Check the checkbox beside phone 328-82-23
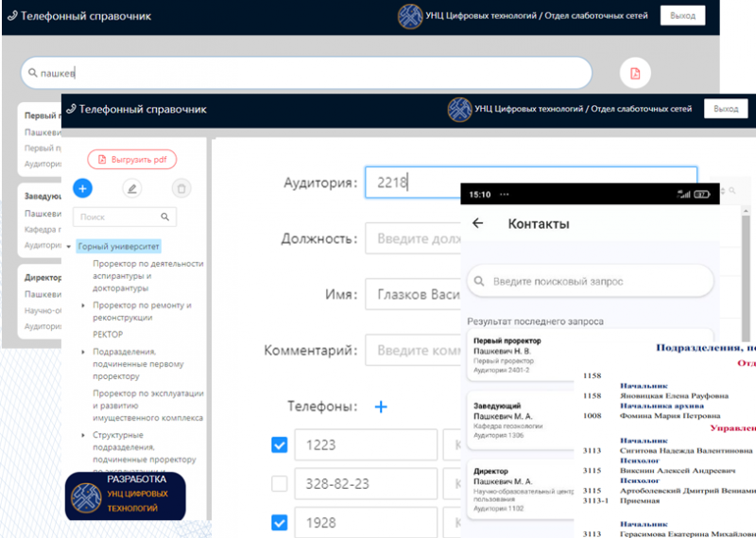Viewport: 756px width, 538px height. tap(280, 483)
